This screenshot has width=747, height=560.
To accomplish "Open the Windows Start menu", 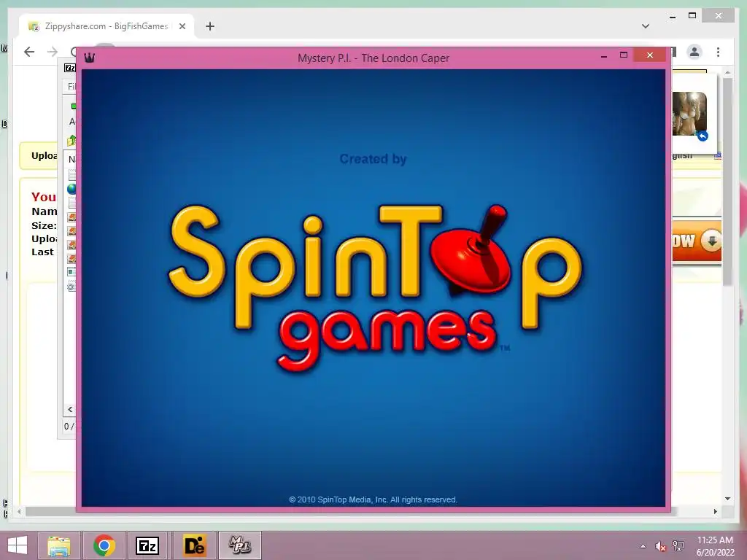I will 18,545.
